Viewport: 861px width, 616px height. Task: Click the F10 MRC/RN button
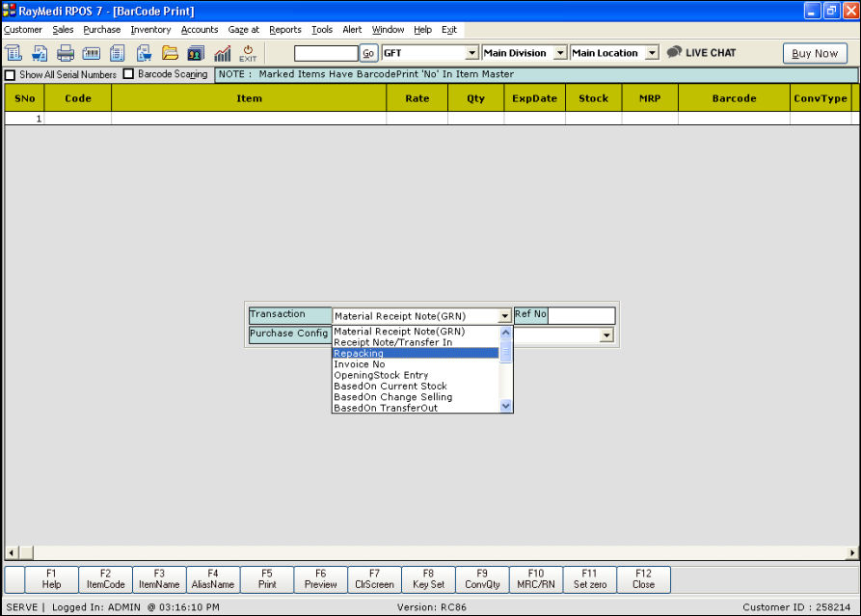tap(536, 579)
